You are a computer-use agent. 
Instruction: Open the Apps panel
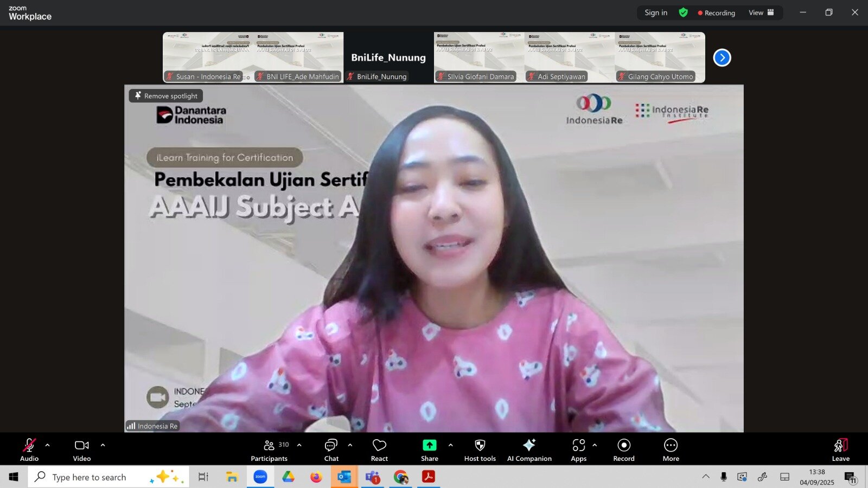tap(578, 450)
